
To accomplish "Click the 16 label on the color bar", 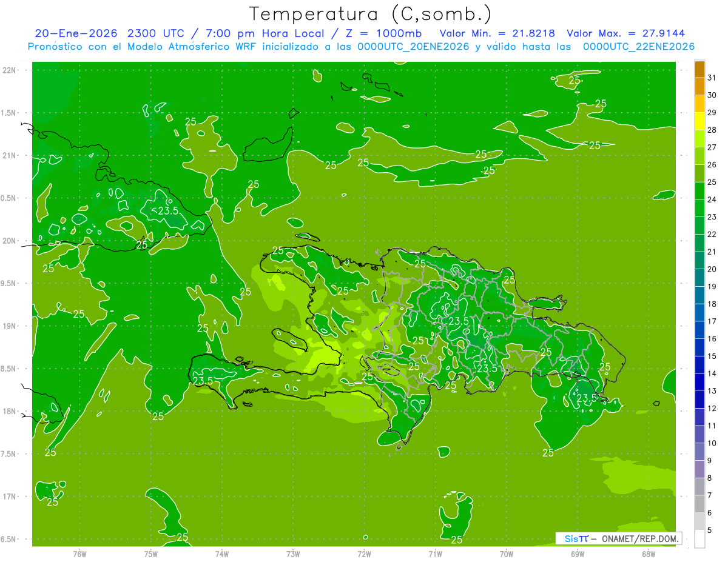I will 712,339.
